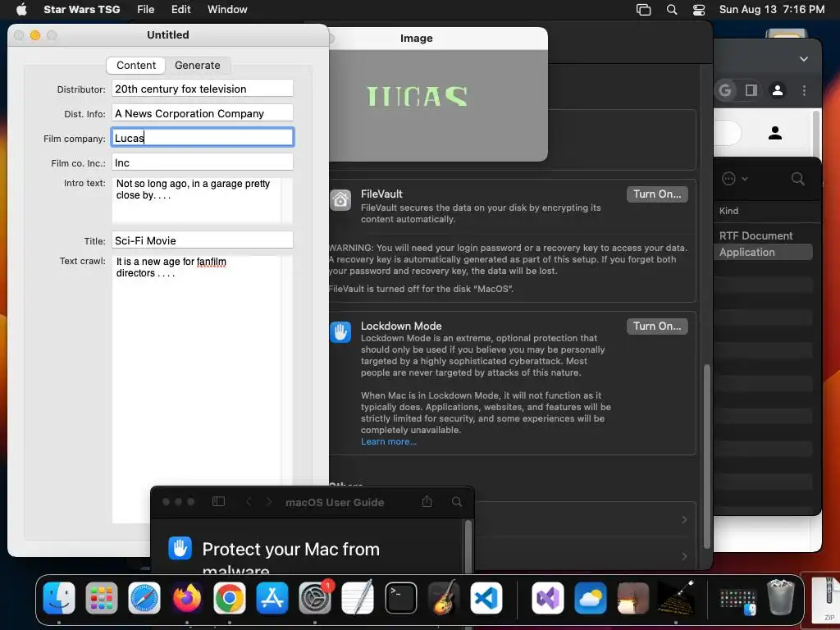Expand first row chevron under Others
This screenshot has width=840, height=630.
pyautogui.click(x=684, y=519)
